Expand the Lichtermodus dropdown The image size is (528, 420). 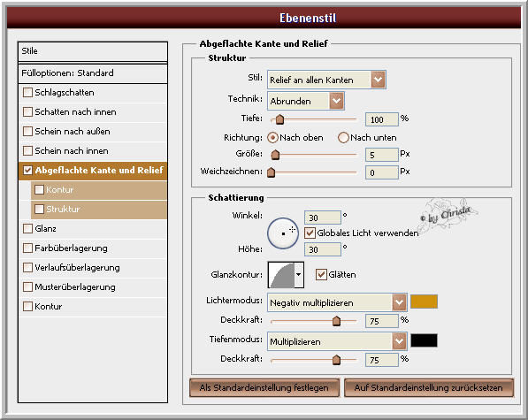[x=399, y=302]
